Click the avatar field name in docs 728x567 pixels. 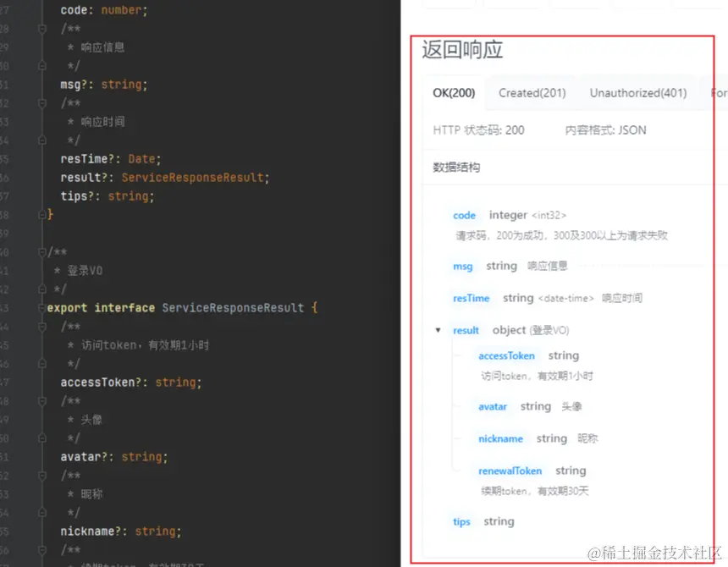click(x=493, y=407)
